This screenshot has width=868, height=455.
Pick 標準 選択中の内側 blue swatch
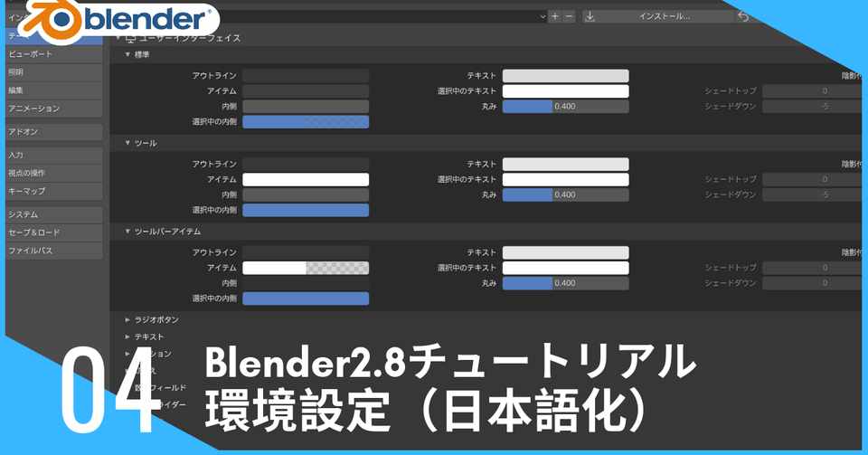coord(306,122)
